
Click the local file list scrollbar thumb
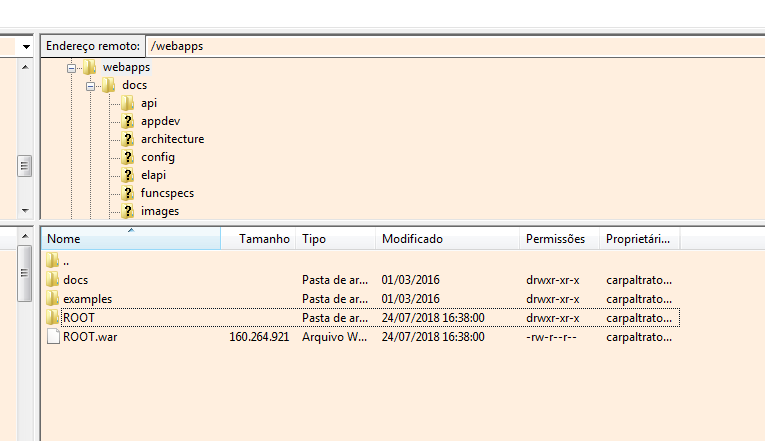(25, 273)
